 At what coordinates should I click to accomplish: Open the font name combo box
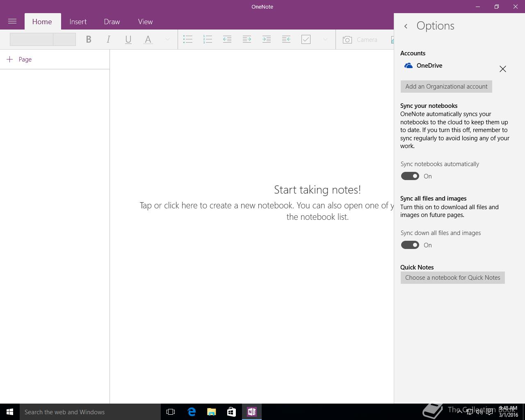point(32,39)
